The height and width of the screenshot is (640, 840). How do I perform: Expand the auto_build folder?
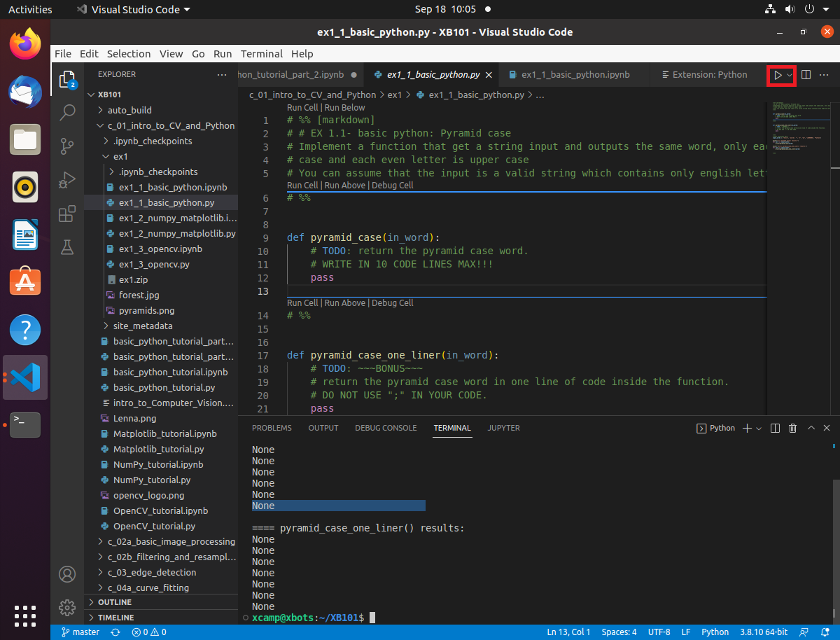pyautogui.click(x=161, y=110)
